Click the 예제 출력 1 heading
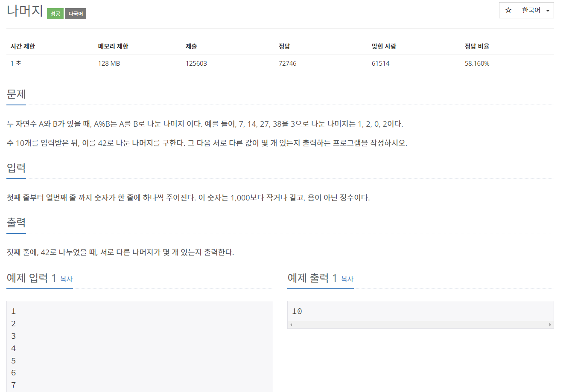The width and height of the screenshot is (569, 392). [x=312, y=278]
